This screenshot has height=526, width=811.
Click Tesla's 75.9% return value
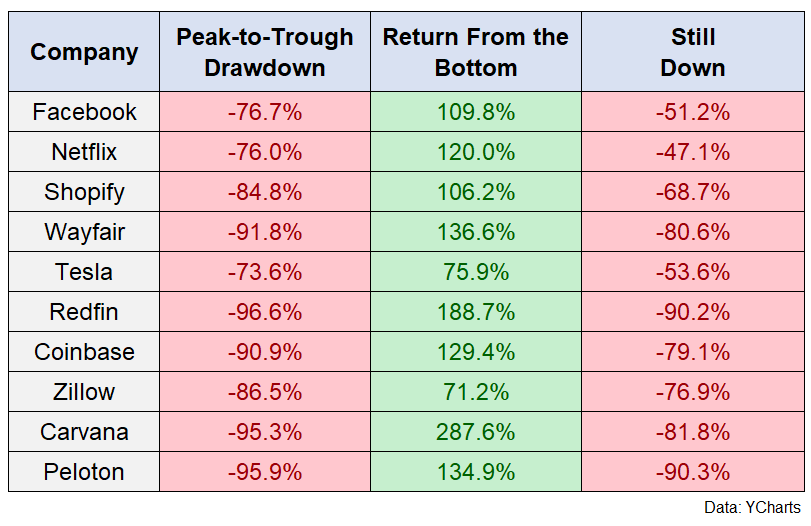pyautogui.click(x=476, y=272)
